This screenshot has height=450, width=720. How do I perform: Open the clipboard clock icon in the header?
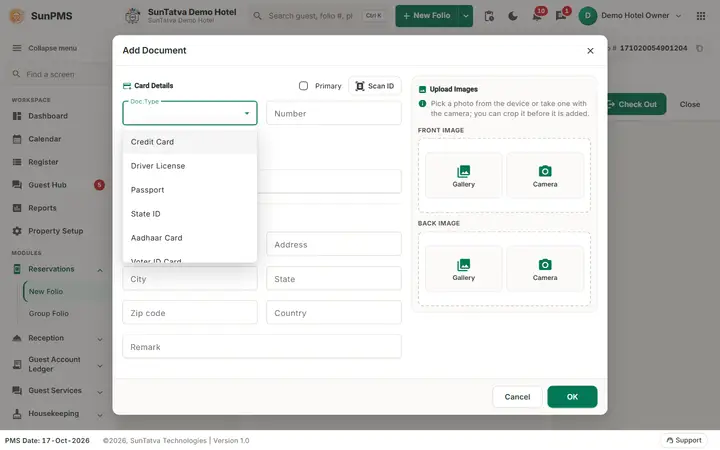coord(489,16)
